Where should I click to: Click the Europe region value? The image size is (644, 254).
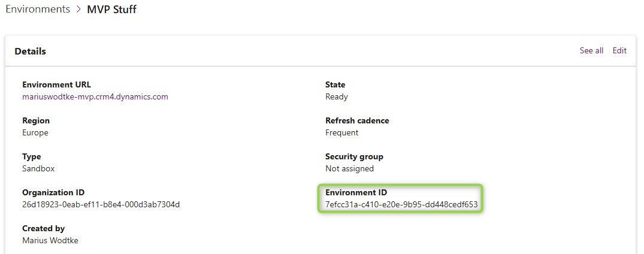pyautogui.click(x=35, y=132)
